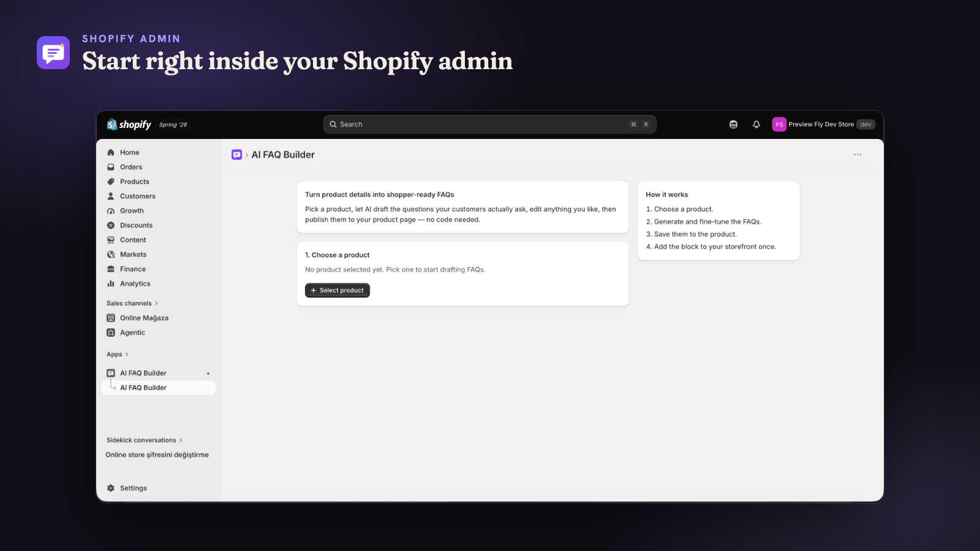
Task: Click the Online Mağaza store icon
Action: click(x=111, y=318)
